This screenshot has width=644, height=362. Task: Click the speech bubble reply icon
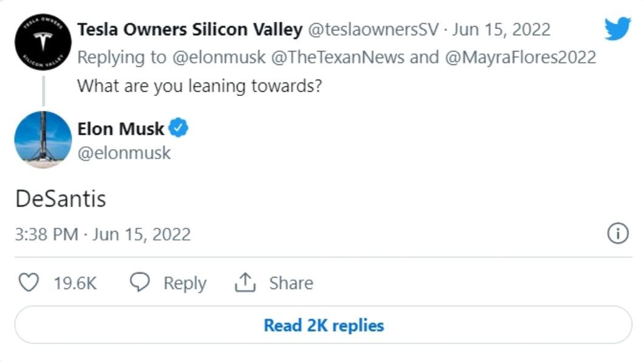(x=140, y=282)
